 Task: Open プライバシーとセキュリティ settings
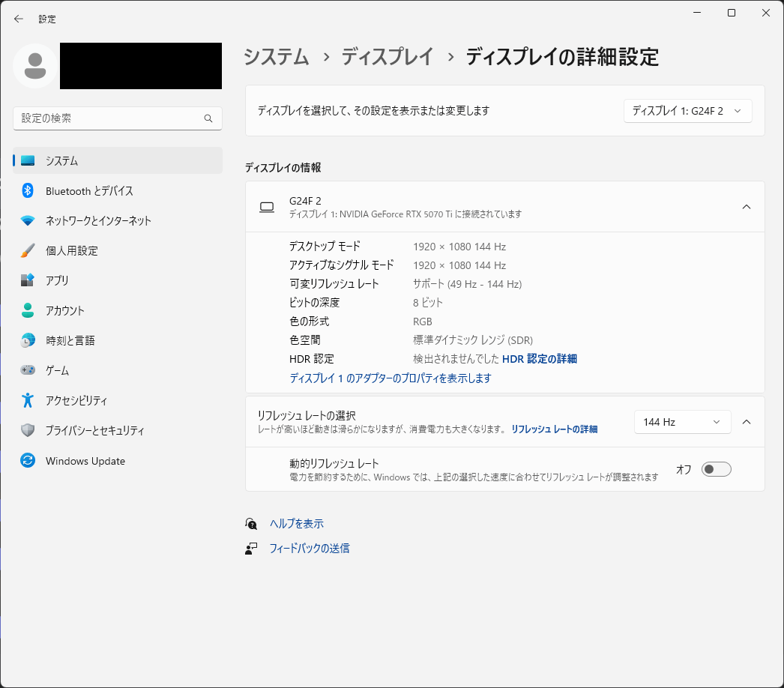click(118, 430)
